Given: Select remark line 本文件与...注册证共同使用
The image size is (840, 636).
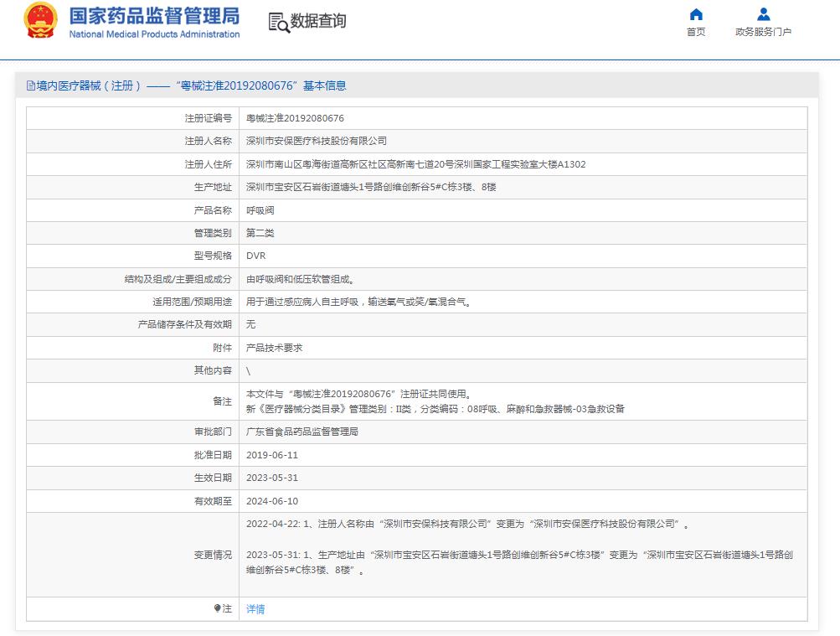Looking at the screenshot, I should 359,394.
